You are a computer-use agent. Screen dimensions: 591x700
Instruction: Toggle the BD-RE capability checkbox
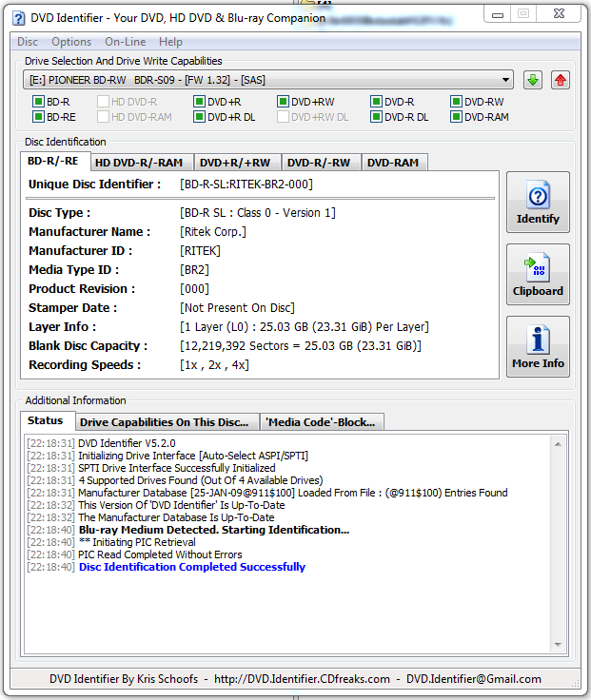pos(38,117)
